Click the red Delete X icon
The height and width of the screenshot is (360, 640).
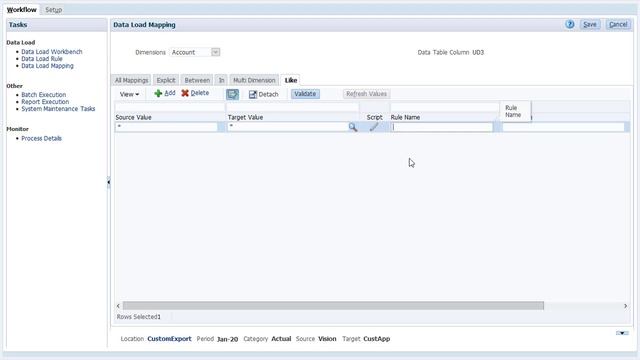click(185, 93)
